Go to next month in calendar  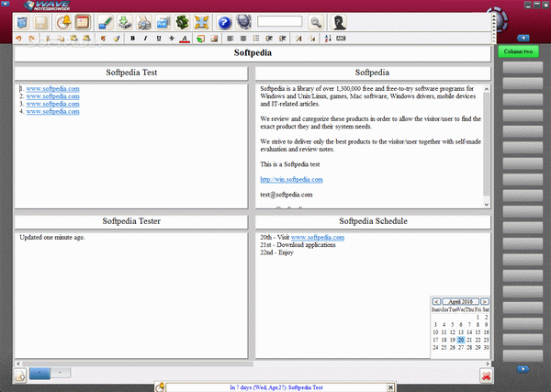(485, 301)
